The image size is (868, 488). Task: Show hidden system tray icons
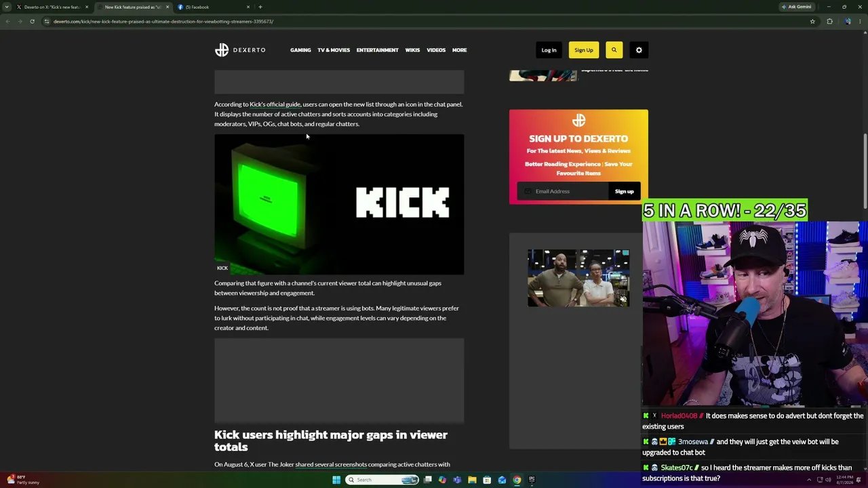click(x=808, y=480)
